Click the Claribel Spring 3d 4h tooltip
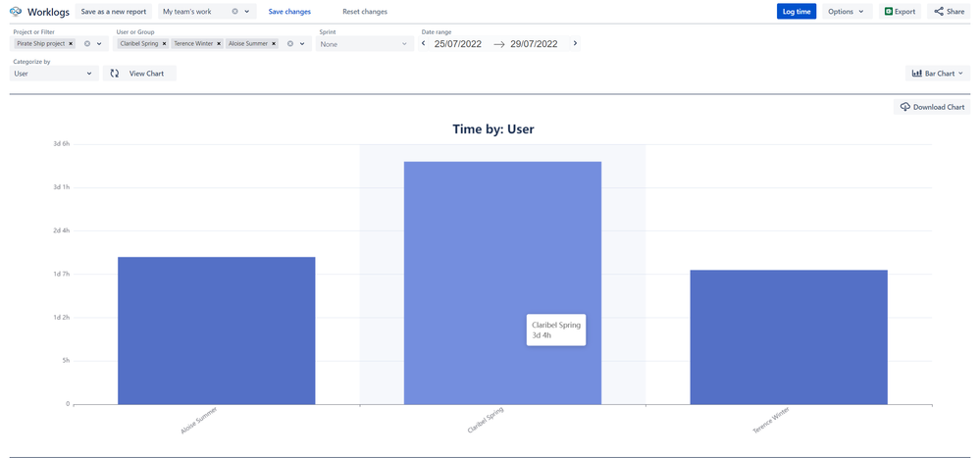Image resolution: width=980 pixels, height=458 pixels. pyautogui.click(x=556, y=330)
